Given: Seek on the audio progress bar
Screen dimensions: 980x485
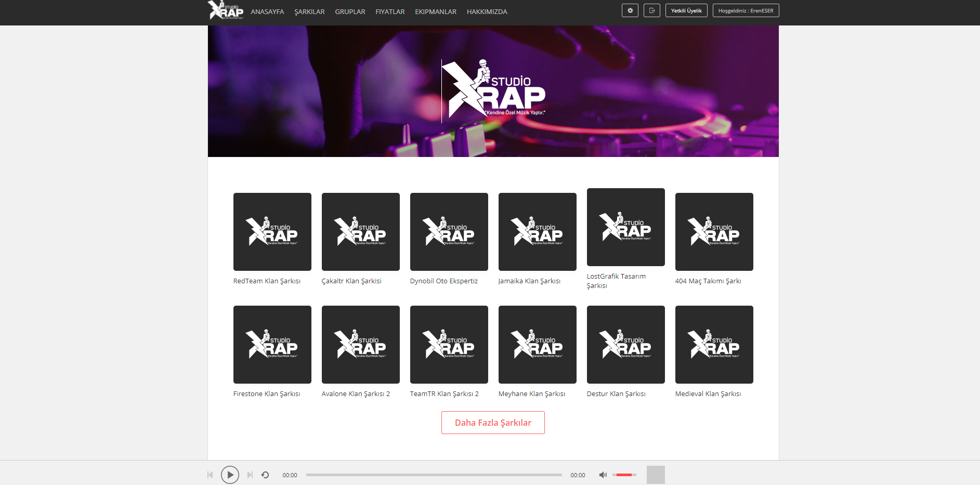Looking at the screenshot, I should [x=434, y=475].
